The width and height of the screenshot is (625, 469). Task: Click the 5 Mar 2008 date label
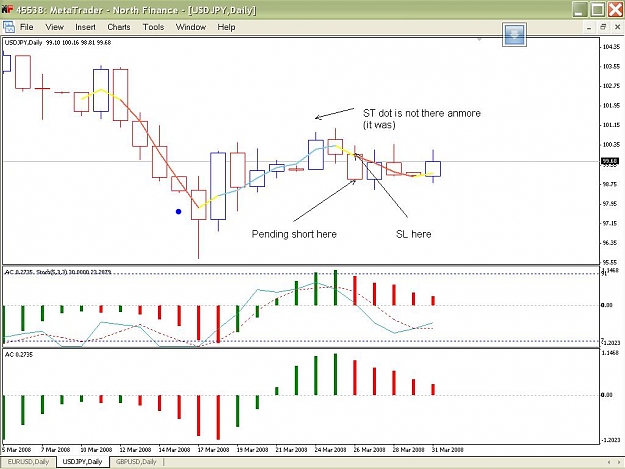(16, 450)
